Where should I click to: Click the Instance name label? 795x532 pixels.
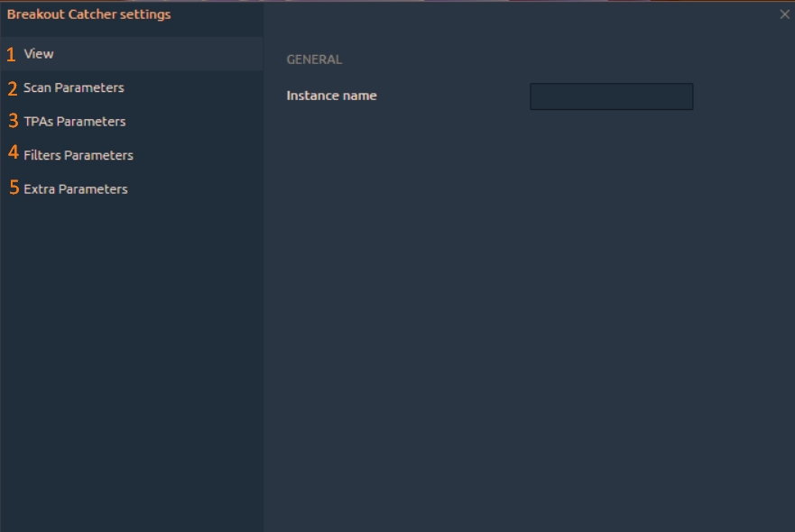(331, 96)
